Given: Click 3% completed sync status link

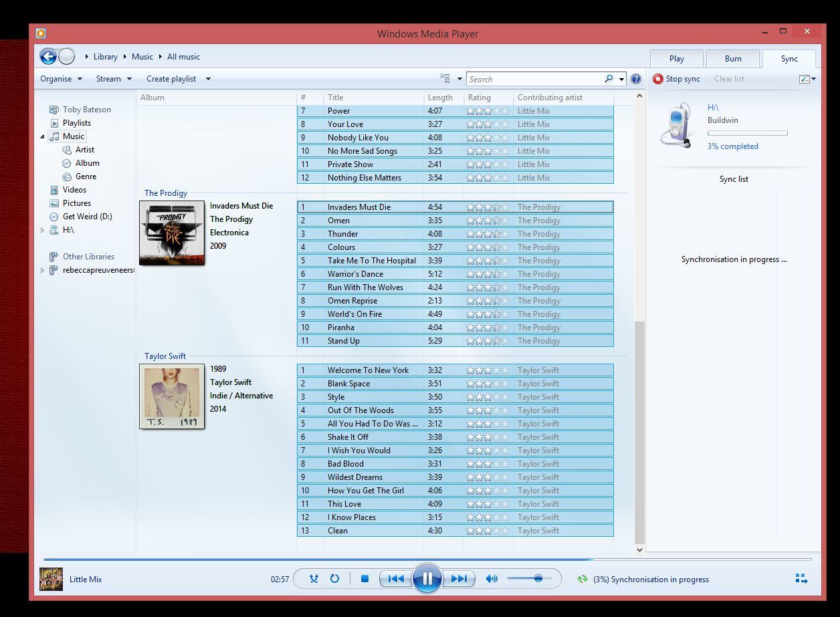Looking at the screenshot, I should pyautogui.click(x=733, y=146).
